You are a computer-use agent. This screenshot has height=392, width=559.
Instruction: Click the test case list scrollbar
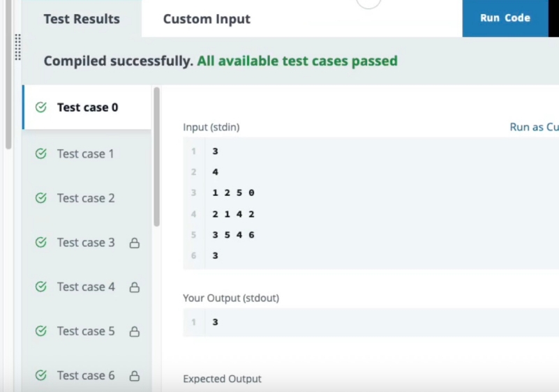coord(156,157)
